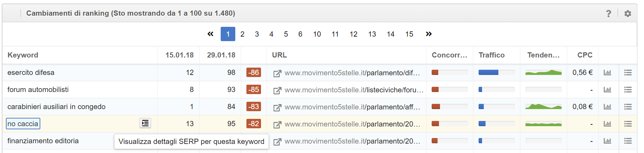Sort by Keyword column header

(x=23, y=55)
